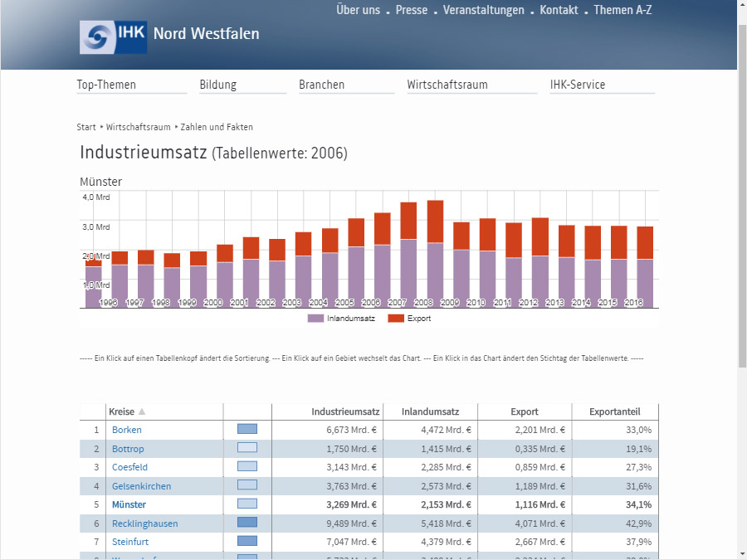Click the 2012 bar in the chart
The image size is (747, 560).
pyautogui.click(x=540, y=262)
